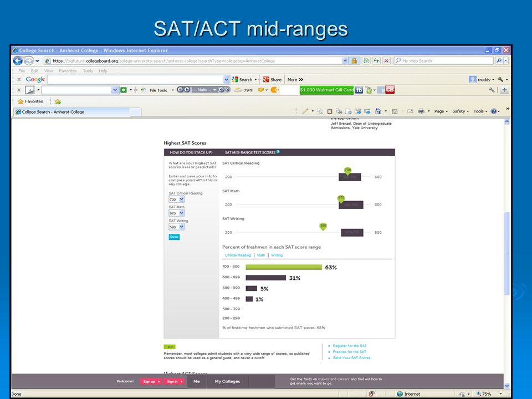Image resolution: width=532 pixels, height=399 pixels.
Task: Switch to the Writing score range tab
Action: pyautogui.click(x=277, y=255)
